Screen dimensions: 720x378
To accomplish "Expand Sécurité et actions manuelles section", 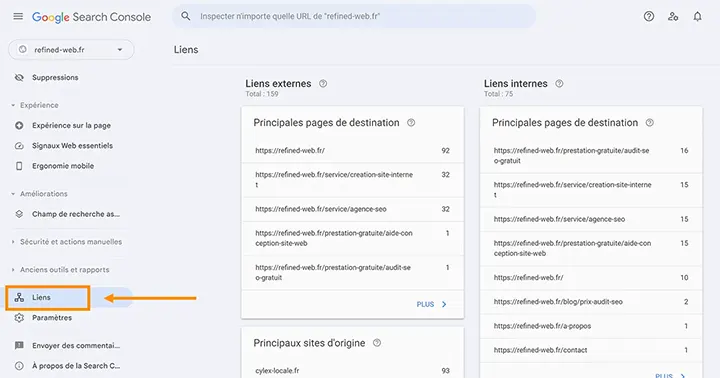I will 67,242.
